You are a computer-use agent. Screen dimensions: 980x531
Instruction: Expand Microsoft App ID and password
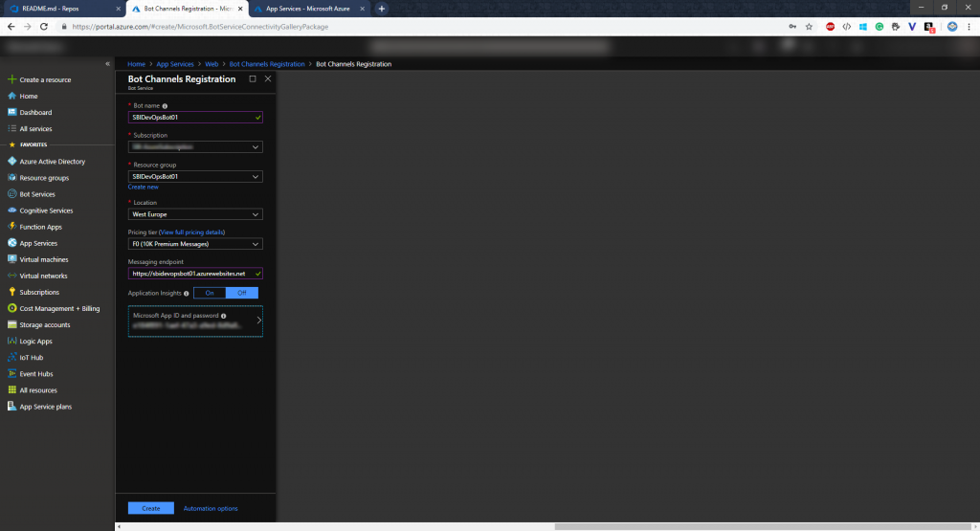coord(195,321)
